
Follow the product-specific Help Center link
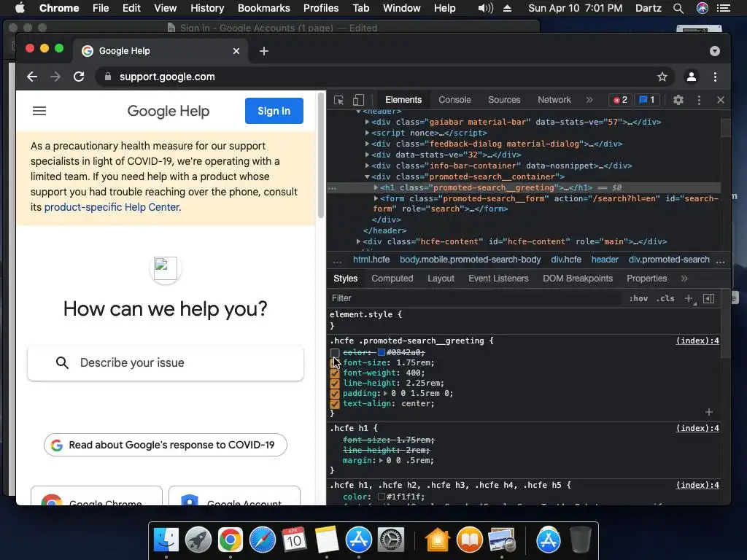(112, 207)
